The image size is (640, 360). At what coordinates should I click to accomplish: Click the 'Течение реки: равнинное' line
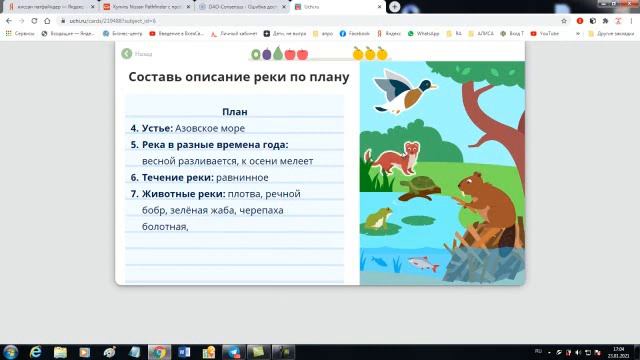point(200,178)
